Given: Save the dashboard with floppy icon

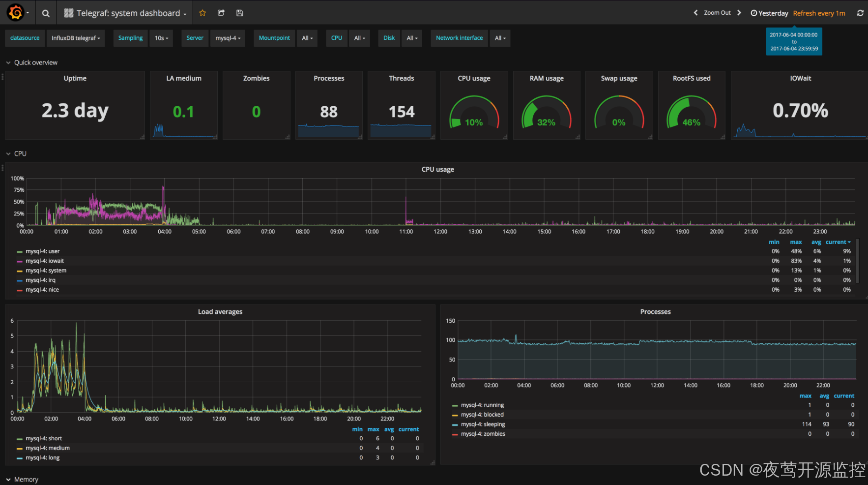Looking at the screenshot, I should 240,13.
